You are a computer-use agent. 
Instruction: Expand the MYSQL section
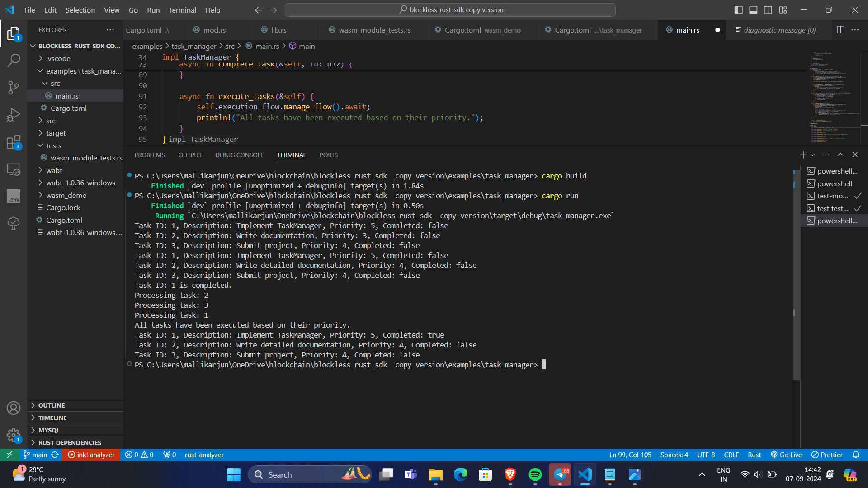75,430
